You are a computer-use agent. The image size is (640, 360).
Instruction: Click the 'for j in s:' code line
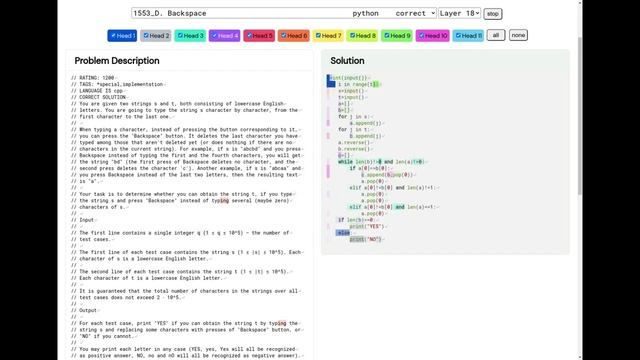(x=353, y=116)
